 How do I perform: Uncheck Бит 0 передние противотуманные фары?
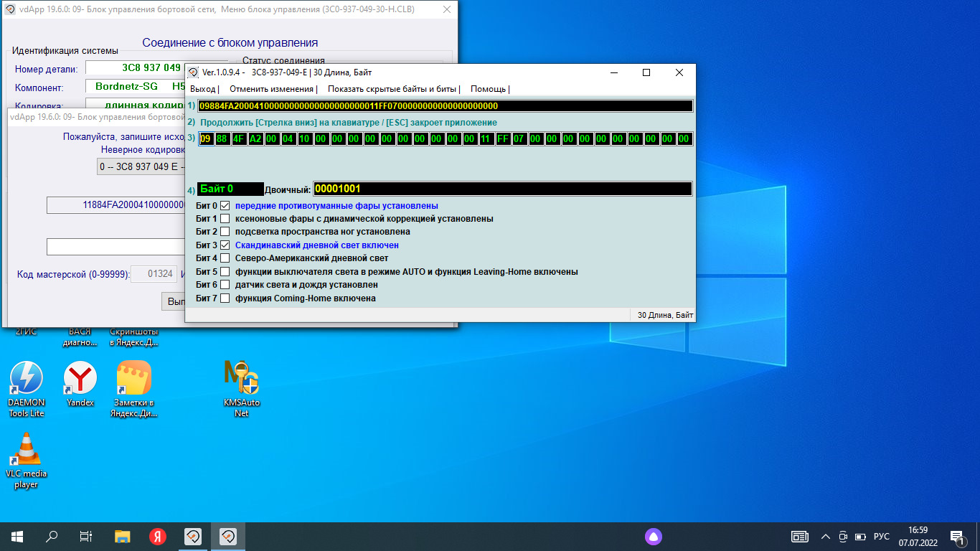tap(225, 206)
